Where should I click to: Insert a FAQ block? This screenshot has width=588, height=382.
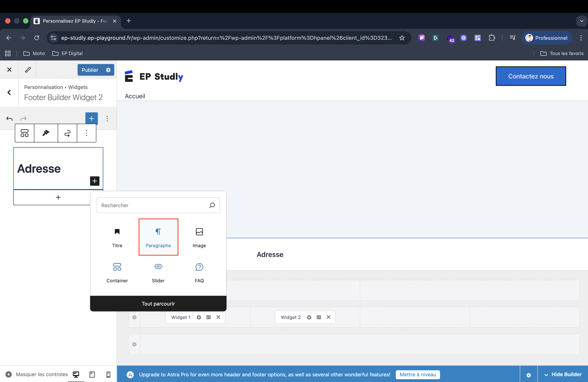(199, 272)
